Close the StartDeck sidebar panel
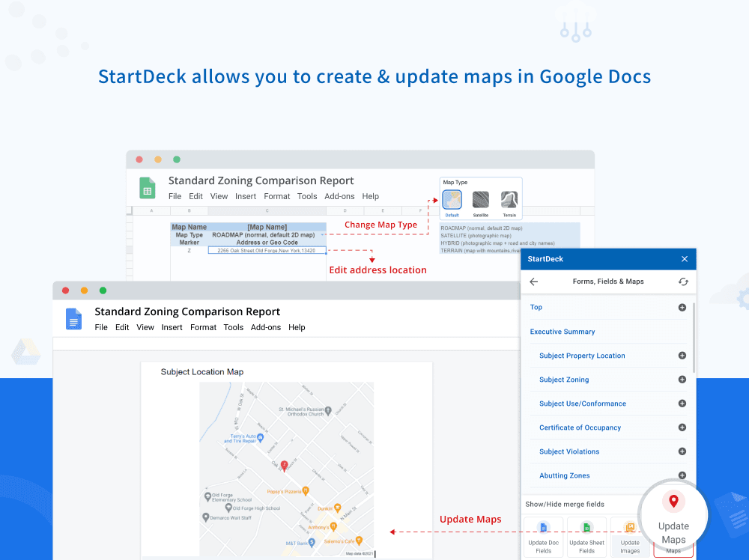749x560 pixels. point(685,259)
